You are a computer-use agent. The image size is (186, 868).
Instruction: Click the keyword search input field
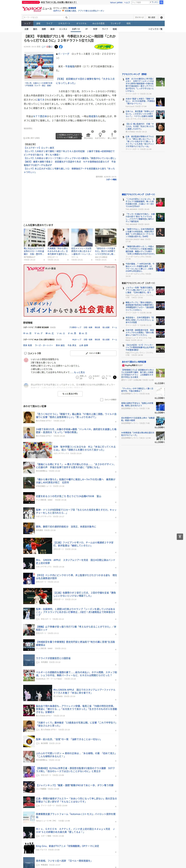[x=44, y=18]
